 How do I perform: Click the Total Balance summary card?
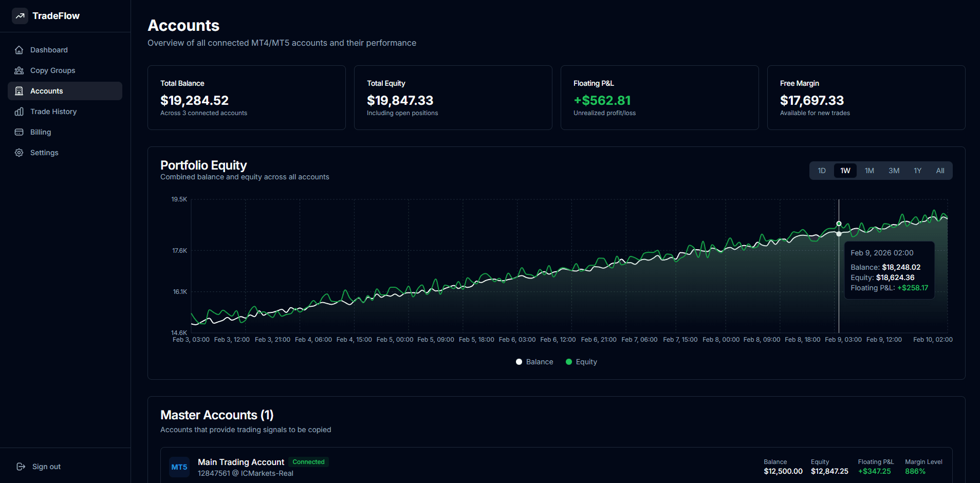(x=246, y=98)
